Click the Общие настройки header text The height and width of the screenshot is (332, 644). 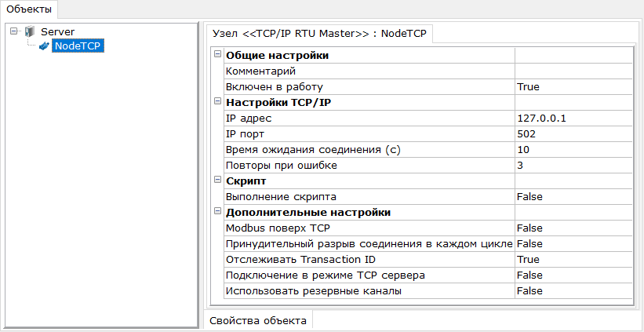point(277,56)
